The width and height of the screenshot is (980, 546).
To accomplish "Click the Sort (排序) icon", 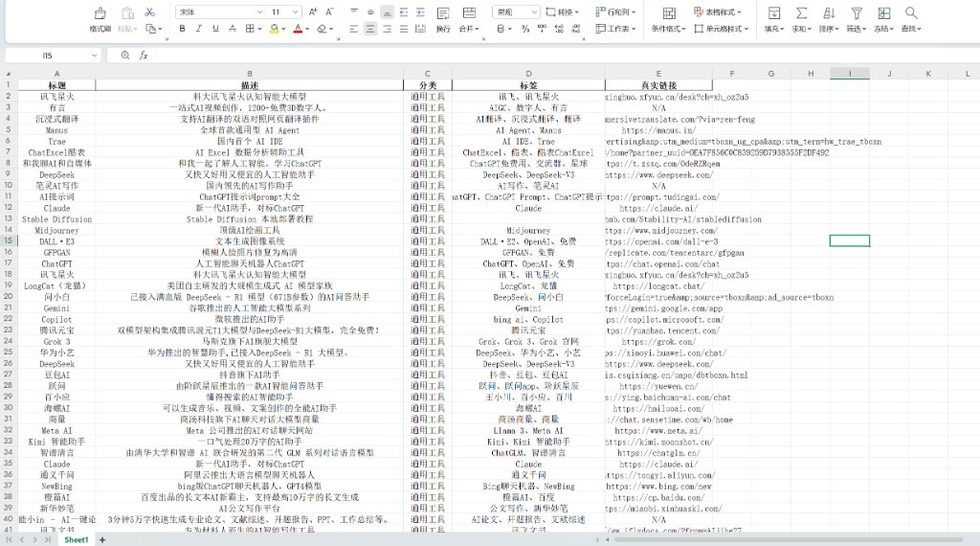I will pyautogui.click(x=829, y=13).
